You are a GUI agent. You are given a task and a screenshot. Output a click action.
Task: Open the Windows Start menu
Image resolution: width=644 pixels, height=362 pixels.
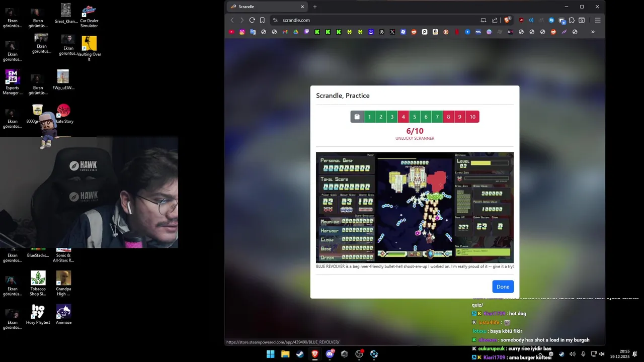[270, 354]
